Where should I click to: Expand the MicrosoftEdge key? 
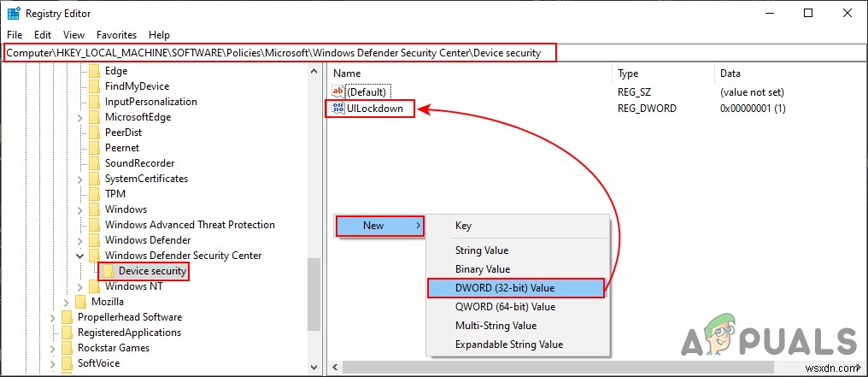coord(80,117)
